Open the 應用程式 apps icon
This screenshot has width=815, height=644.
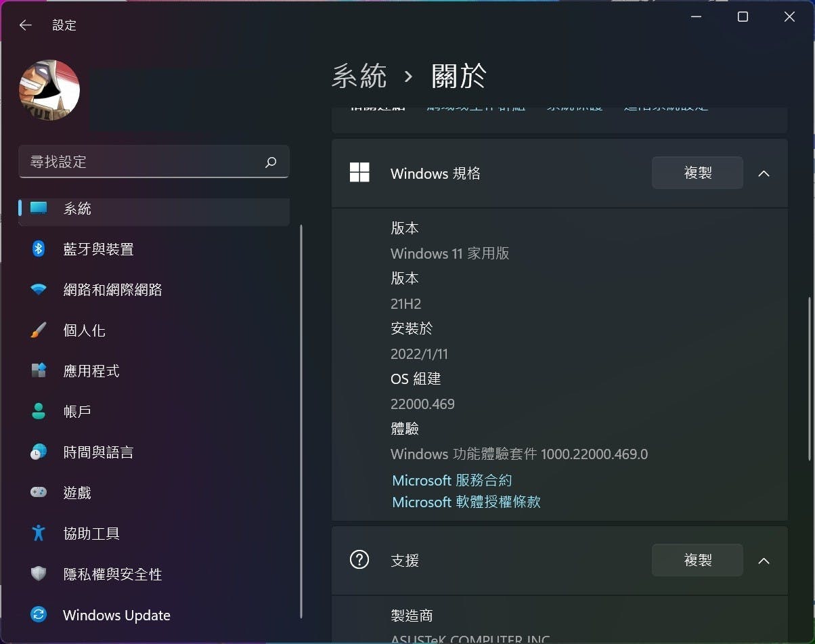click(39, 371)
